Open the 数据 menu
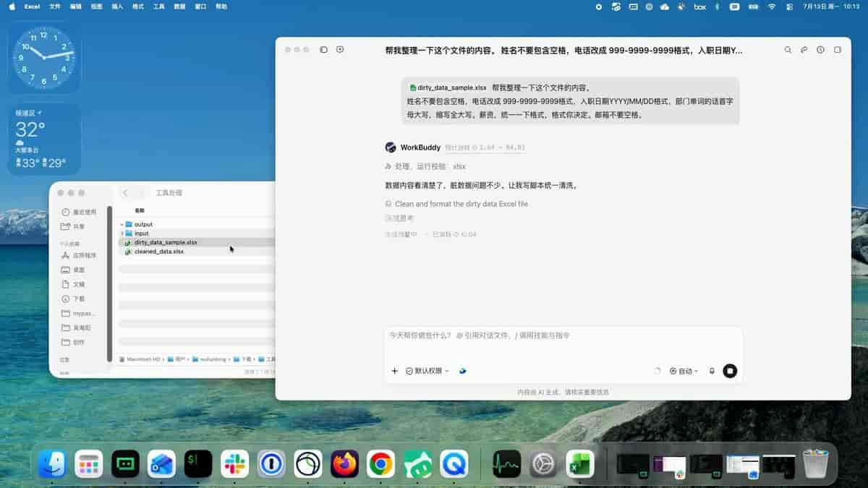Screen dimensions: 868x488 179,7
